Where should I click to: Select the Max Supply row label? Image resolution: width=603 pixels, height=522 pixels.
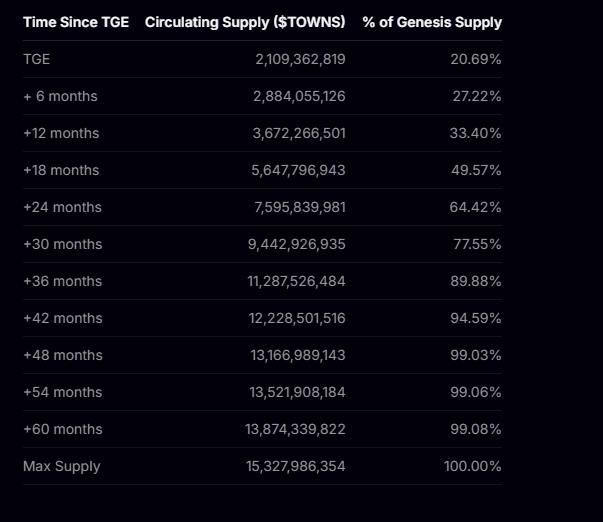(62, 466)
